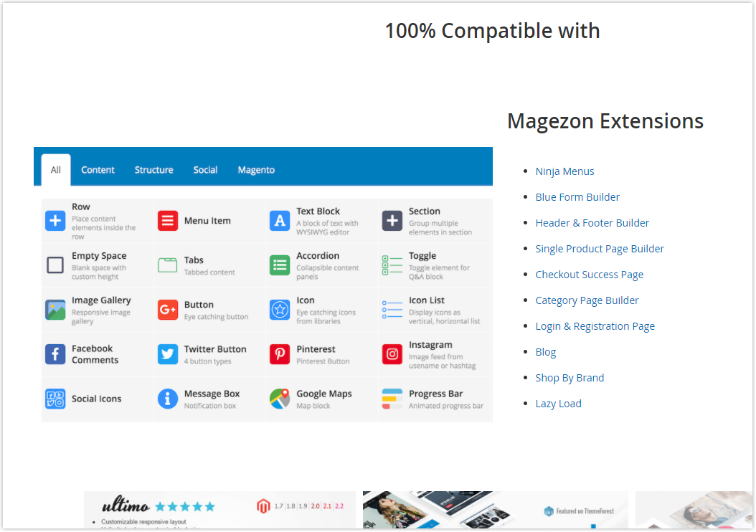Select the Google Maps icon

click(279, 398)
